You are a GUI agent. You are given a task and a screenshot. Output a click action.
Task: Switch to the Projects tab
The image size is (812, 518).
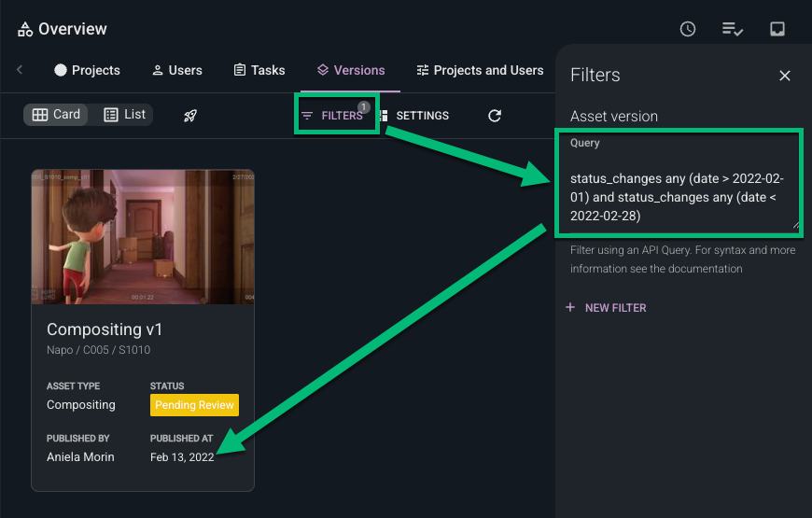(x=87, y=70)
